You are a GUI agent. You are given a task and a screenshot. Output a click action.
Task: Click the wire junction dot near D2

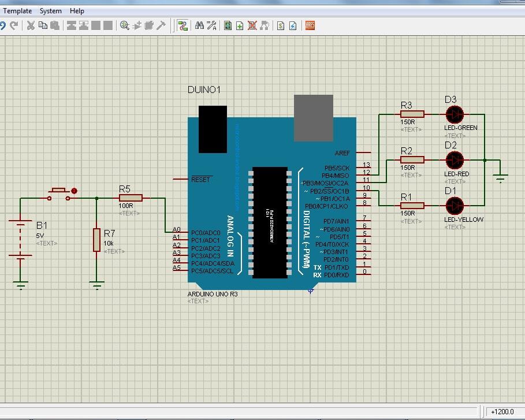(485, 161)
